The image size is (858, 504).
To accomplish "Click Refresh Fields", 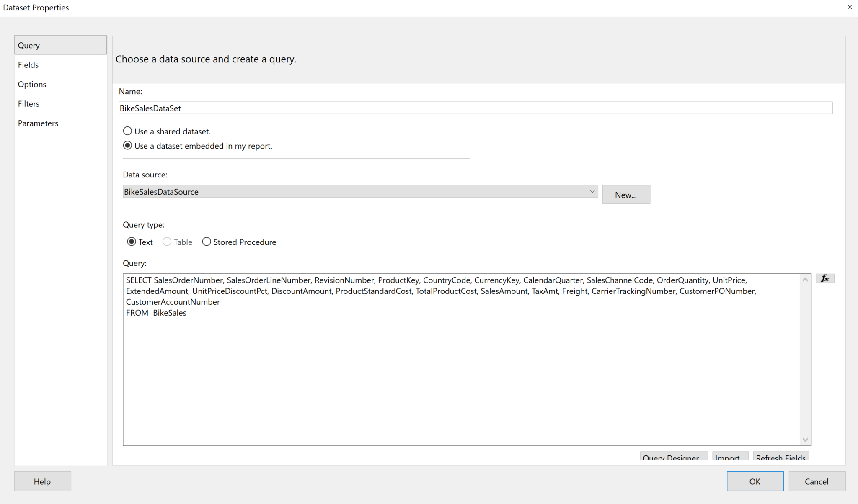I will 781,458.
